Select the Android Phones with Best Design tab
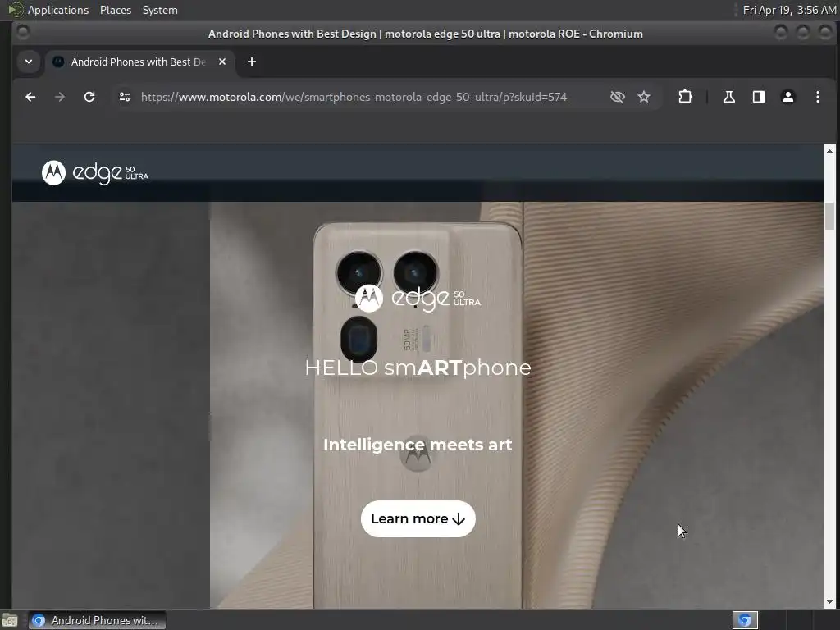The width and height of the screenshot is (840, 630). pos(138,62)
